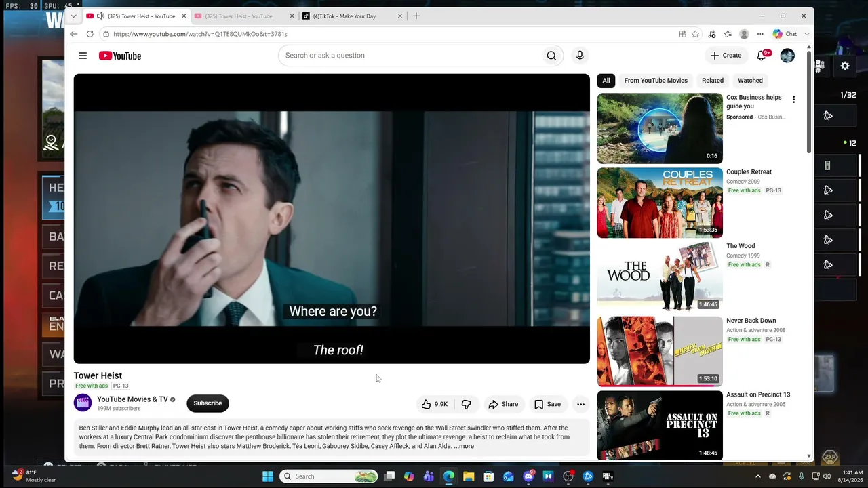Open the Couples Retreat thumbnail
Image resolution: width=868 pixels, height=488 pixels.
coord(660,203)
